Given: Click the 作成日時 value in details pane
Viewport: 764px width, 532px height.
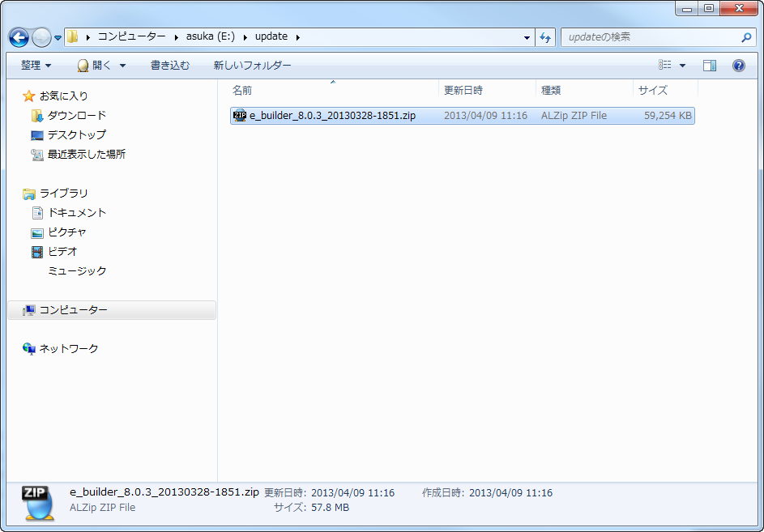Looking at the screenshot, I should tap(510, 492).
